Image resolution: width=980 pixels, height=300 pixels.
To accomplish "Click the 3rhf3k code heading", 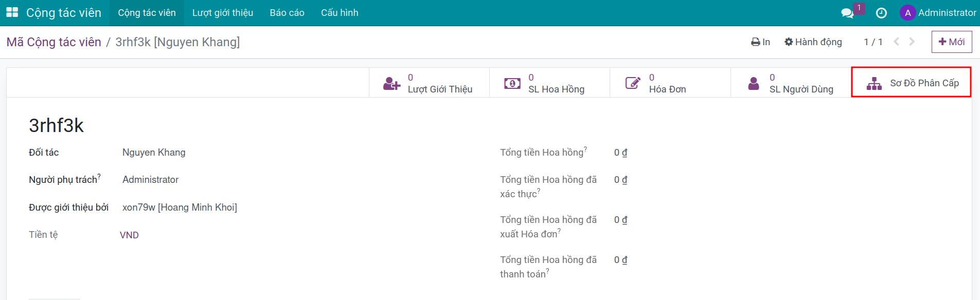I will coord(56,125).
